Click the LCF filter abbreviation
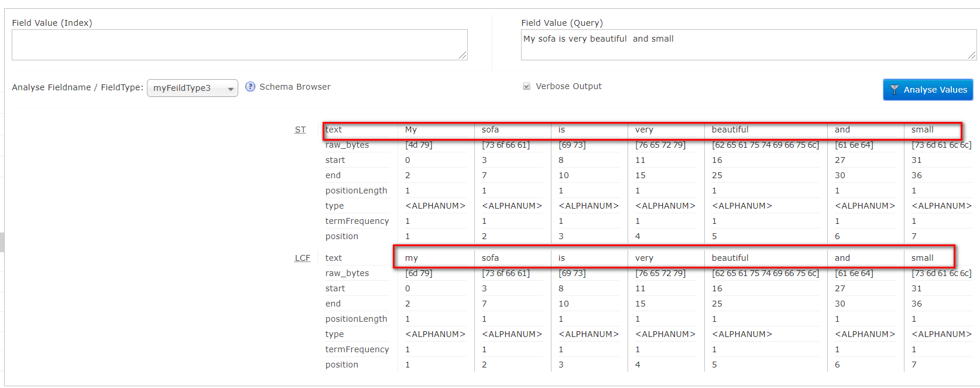This screenshot has width=980, height=388. 302,258
